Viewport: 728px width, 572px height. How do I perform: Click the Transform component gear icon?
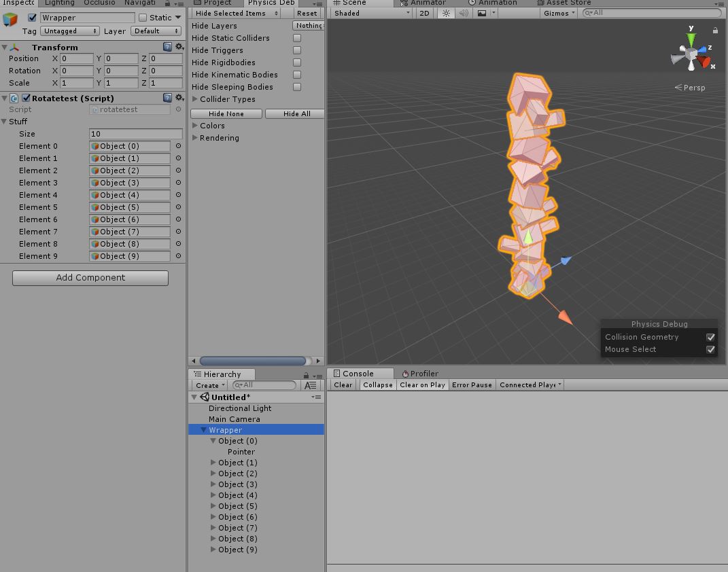tap(179, 46)
